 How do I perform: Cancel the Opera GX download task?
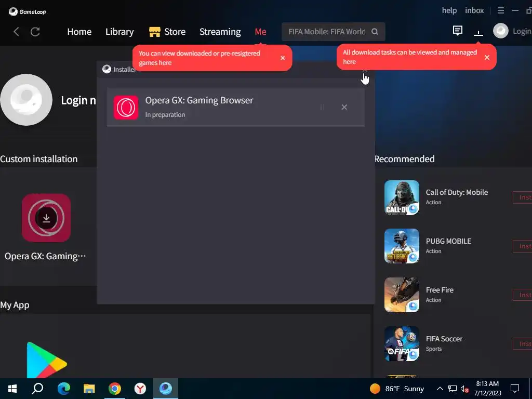(x=344, y=107)
